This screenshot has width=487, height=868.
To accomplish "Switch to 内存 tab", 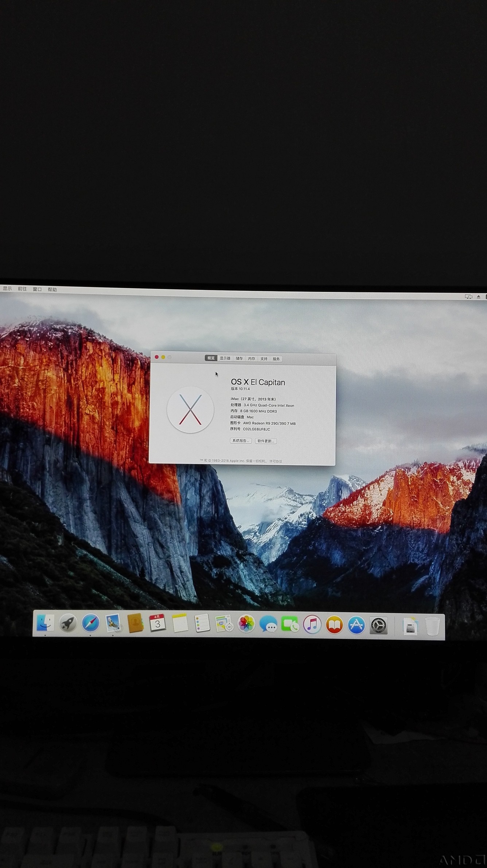I will tap(252, 359).
